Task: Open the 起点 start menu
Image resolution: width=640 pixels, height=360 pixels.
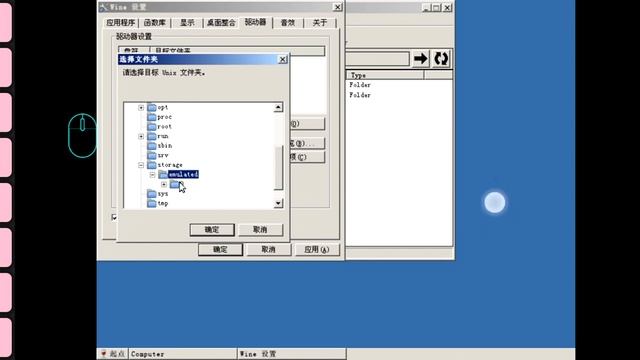Action: [x=113, y=354]
